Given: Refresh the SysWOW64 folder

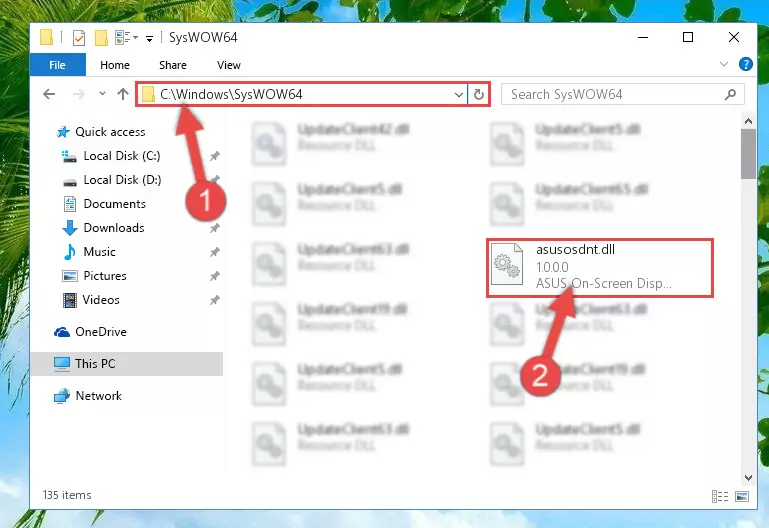Looking at the screenshot, I should [479, 94].
